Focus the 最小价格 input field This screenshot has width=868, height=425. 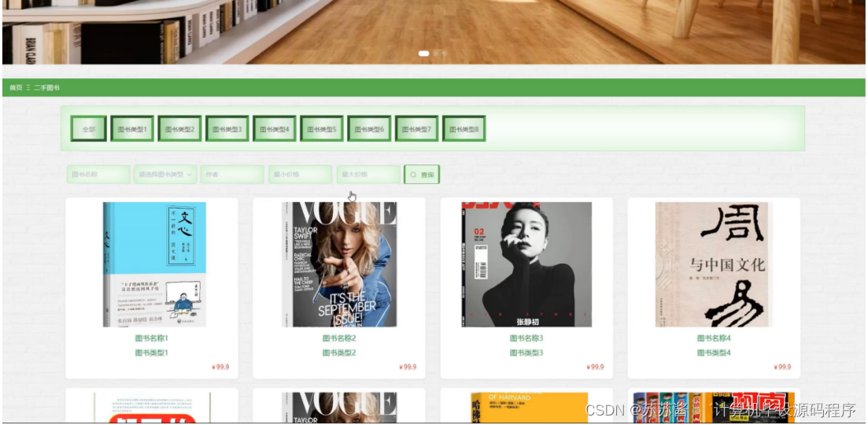[301, 174]
